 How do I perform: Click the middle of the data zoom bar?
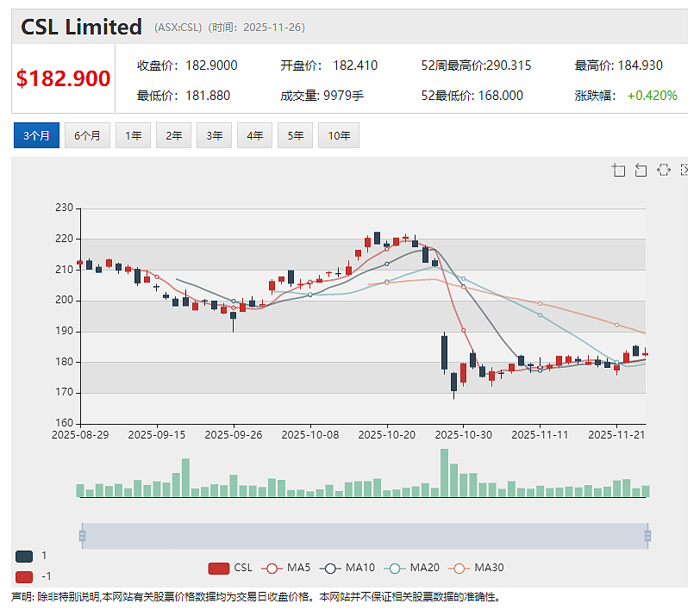pos(365,536)
